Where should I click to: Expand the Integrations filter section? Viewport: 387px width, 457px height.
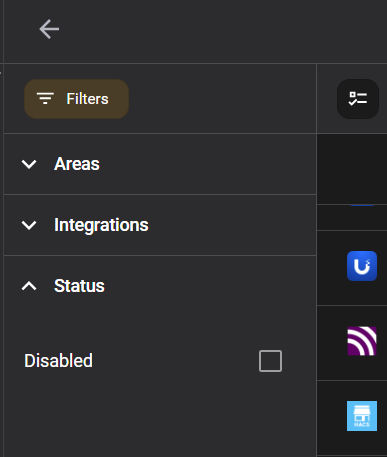pos(160,225)
